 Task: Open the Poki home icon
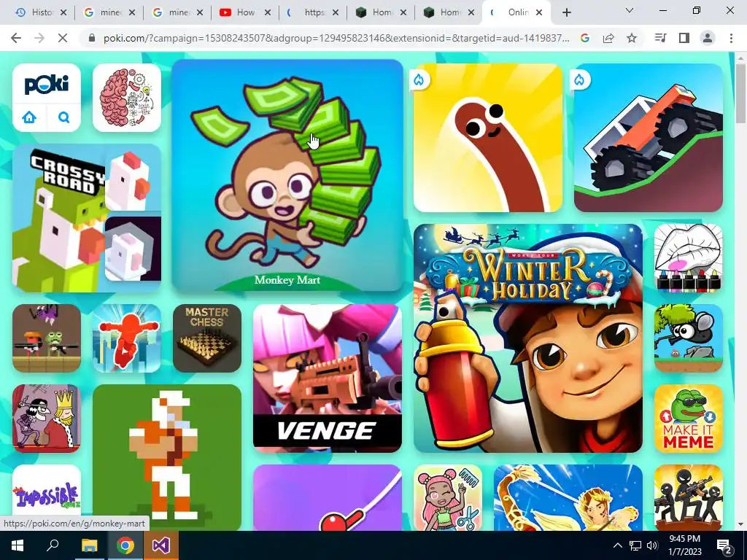[x=29, y=117]
